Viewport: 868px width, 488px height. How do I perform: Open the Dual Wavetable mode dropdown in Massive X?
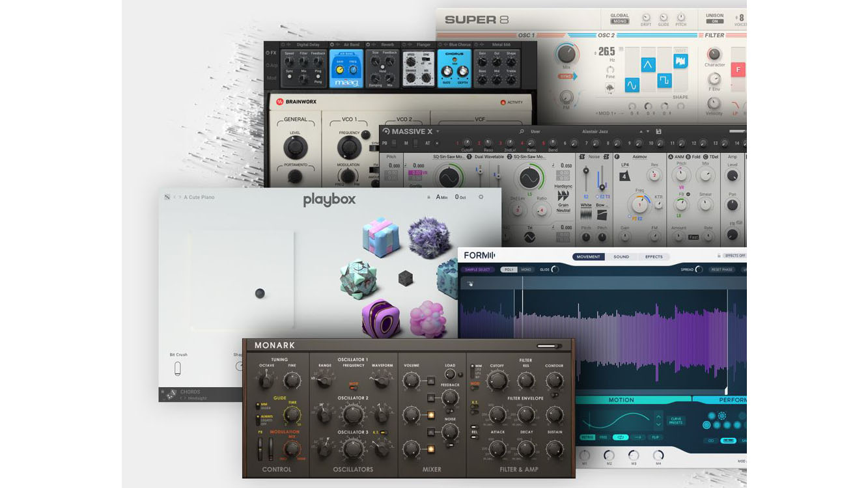488,157
